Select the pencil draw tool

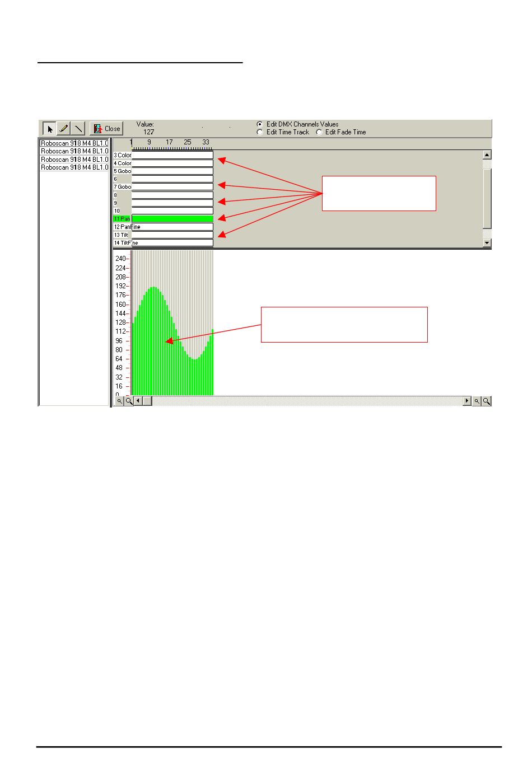coord(64,129)
